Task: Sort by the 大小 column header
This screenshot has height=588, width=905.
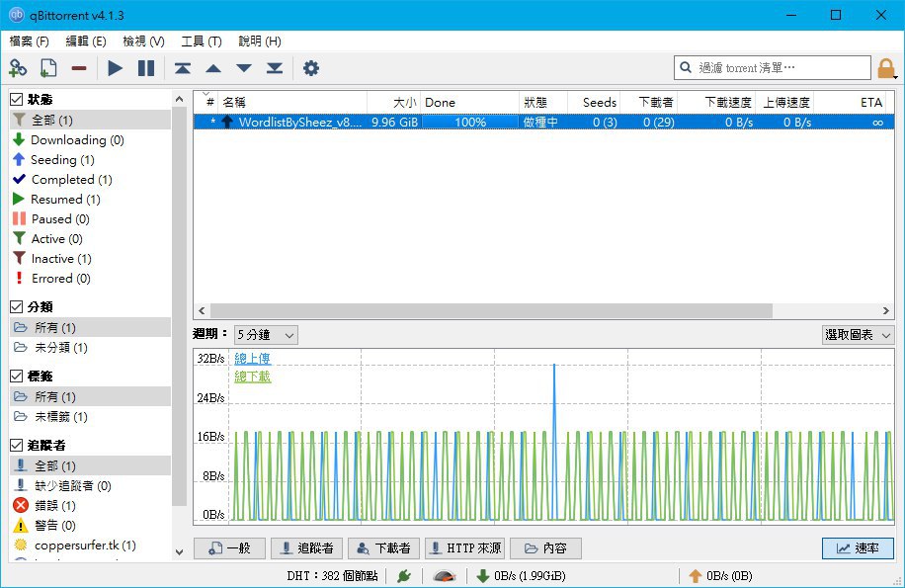Action: pos(394,102)
